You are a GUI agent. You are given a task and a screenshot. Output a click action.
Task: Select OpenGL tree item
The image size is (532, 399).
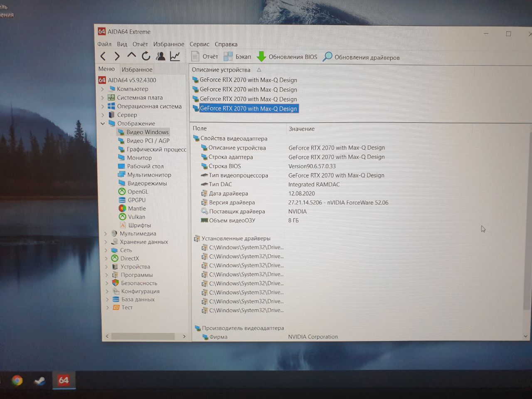pos(133,192)
